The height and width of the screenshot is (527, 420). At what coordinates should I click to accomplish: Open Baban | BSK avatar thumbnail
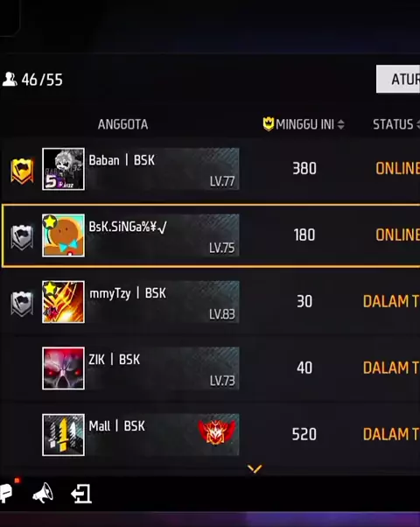pyautogui.click(x=64, y=169)
